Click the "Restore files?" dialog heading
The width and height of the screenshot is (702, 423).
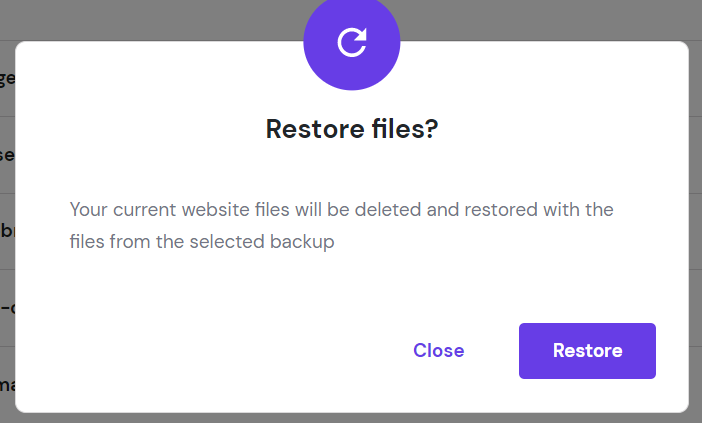[x=352, y=129]
